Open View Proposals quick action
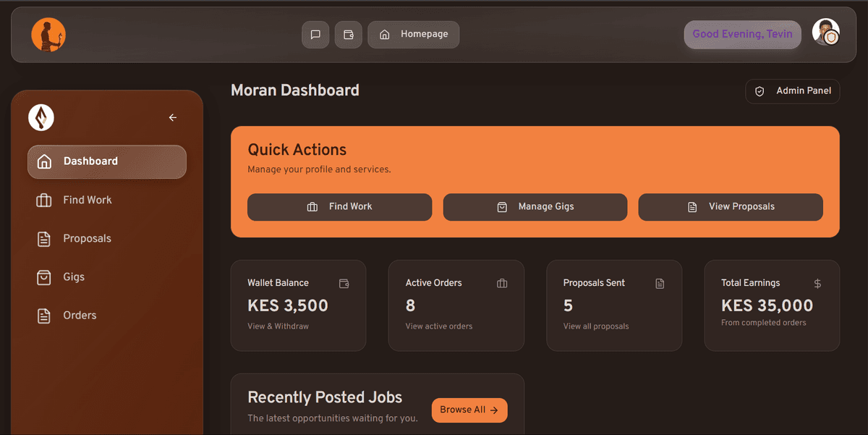This screenshot has height=435, width=868. 731,207
